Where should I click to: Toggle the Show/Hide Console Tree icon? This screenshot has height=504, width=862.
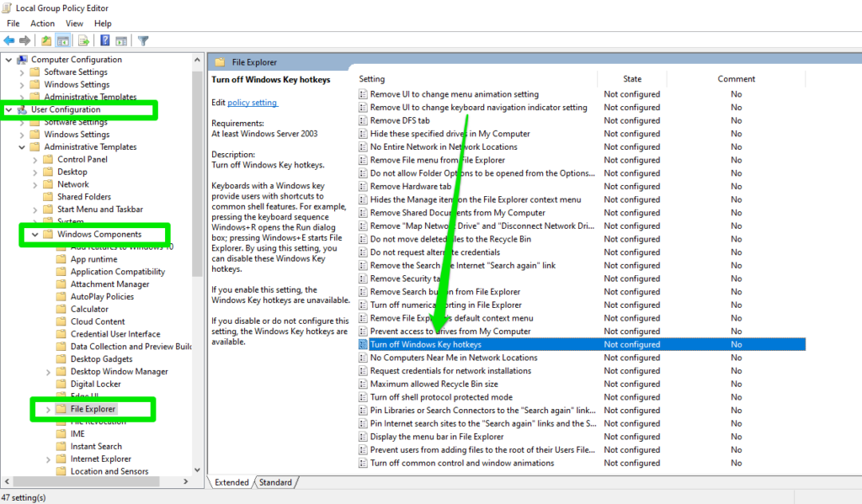(x=63, y=40)
